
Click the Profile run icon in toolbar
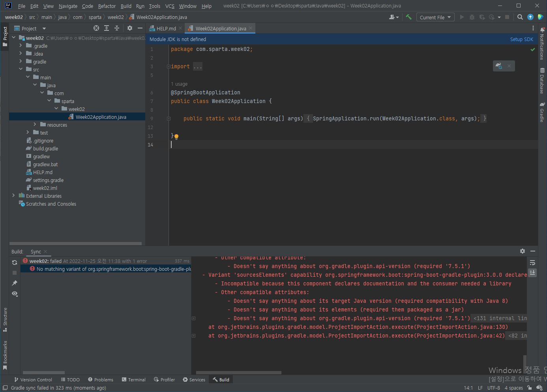tap(492, 17)
